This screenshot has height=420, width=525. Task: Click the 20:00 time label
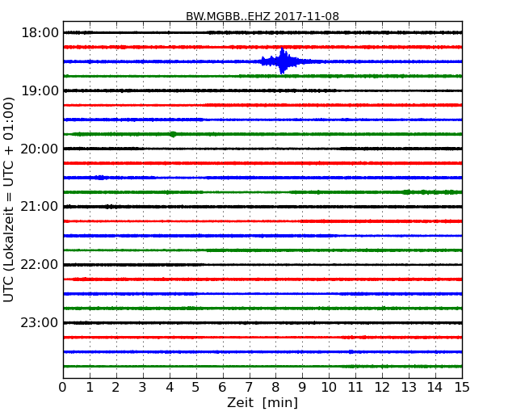tap(40, 149)
